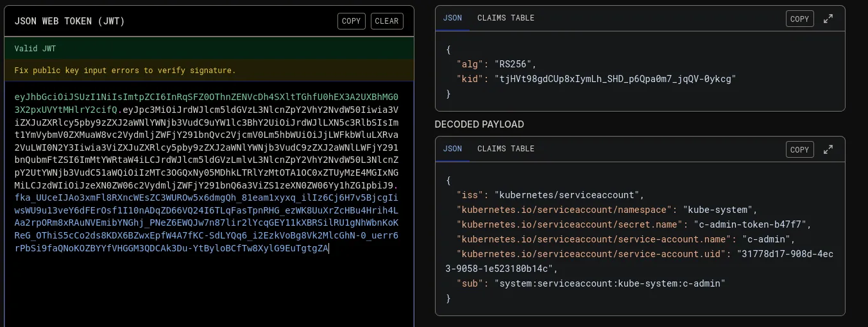Select JSON tab in header panel
Image resolution: width=868 pixels, height=327 pixels.
tap(452, 18)
